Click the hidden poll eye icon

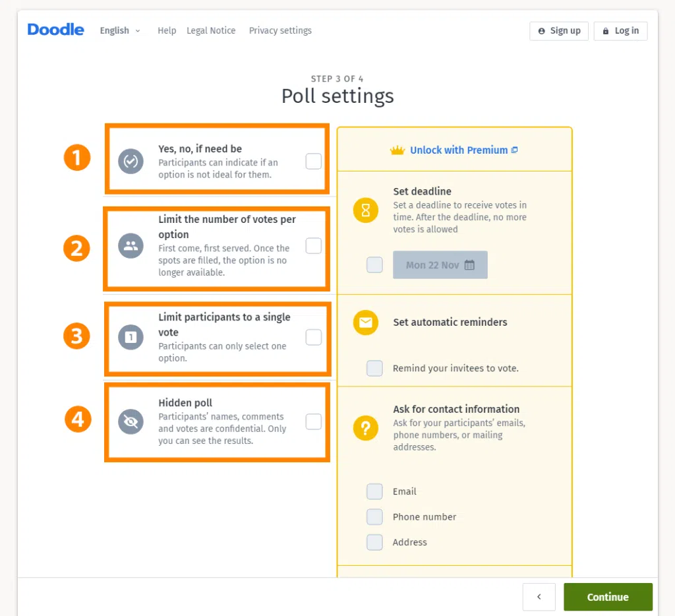131,421
